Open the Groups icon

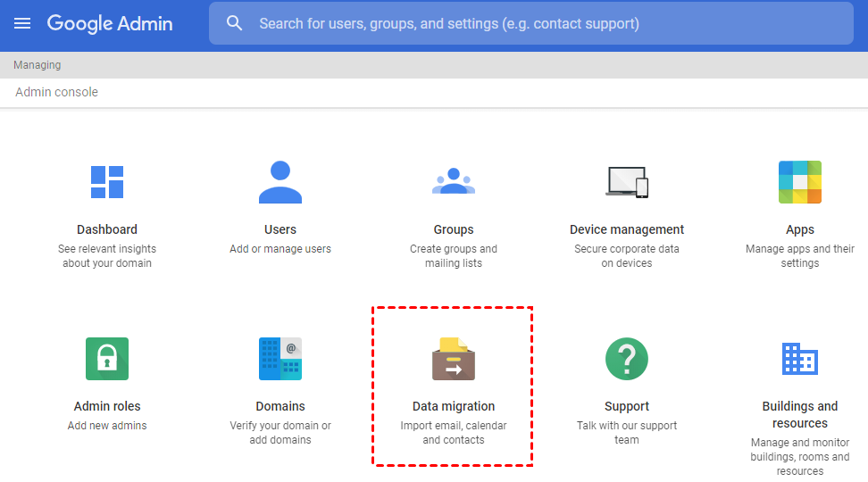[x=454, y=181]
